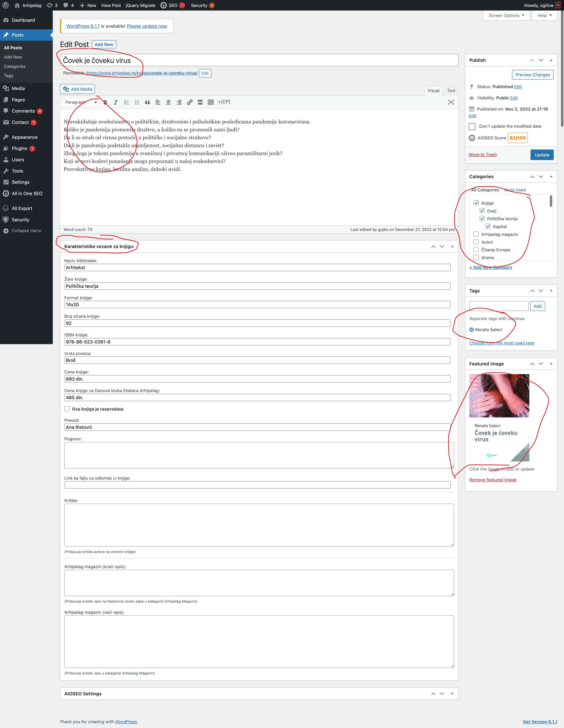Screen dimensions: 564x728
Task: Align text center in editor
Action: tap(168, 102)
